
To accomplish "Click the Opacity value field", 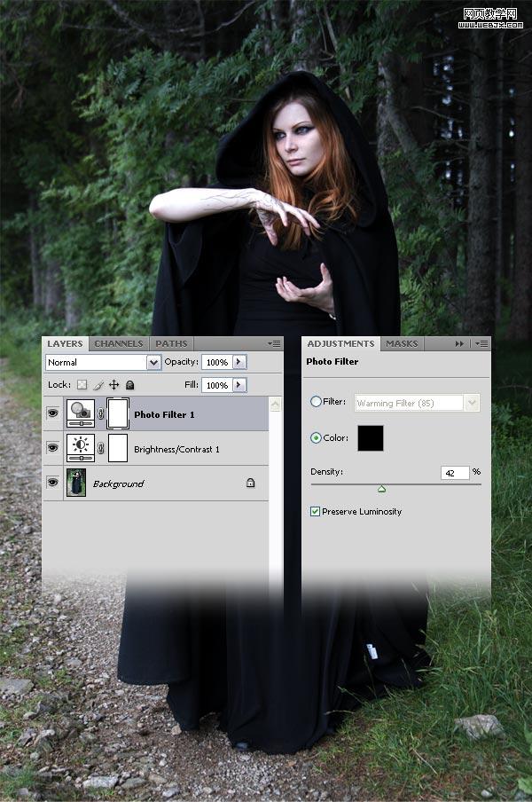I will (217, 362).
